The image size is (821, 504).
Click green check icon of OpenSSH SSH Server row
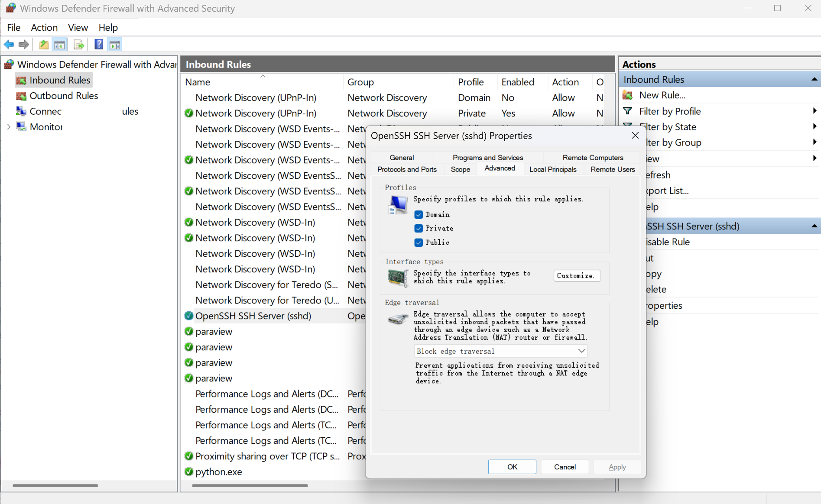point(188,316)
